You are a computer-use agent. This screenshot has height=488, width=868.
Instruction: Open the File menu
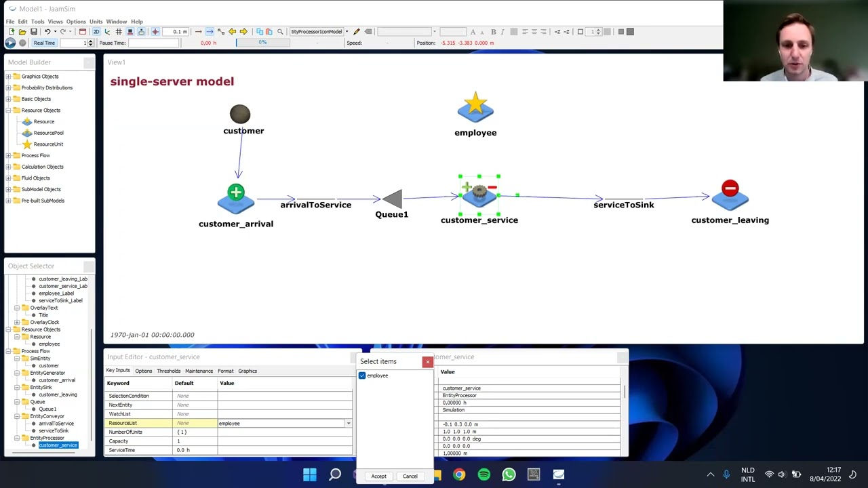coord(10,22)
